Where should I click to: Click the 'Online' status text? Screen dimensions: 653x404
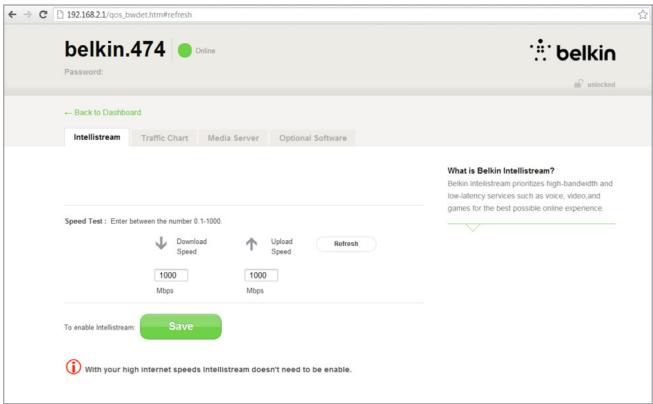[205, 51]
